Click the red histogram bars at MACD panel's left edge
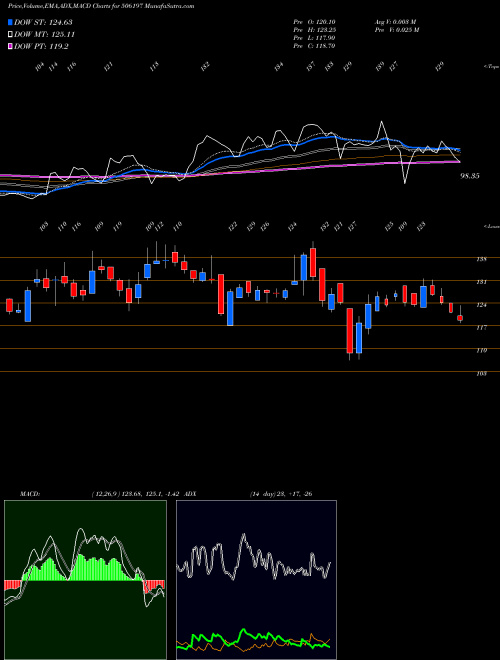The height and width of the screenshot is (660, 500). [12, 585]
